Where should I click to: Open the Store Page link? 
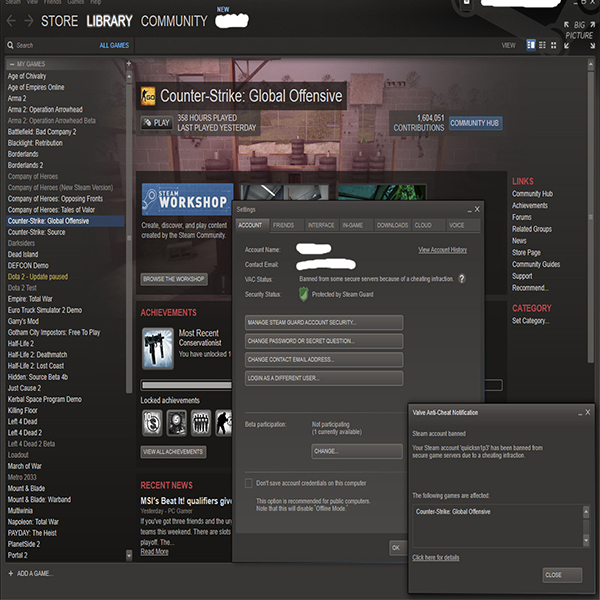pyautogui.click(x=527, y=253)
